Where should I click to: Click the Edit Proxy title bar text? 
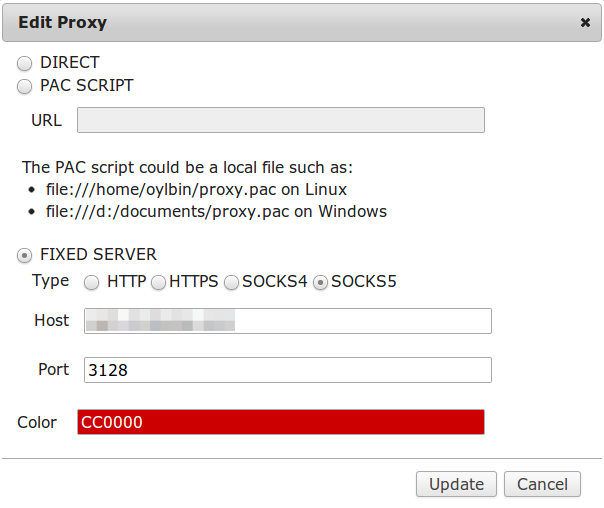click(x=62, y=22)
